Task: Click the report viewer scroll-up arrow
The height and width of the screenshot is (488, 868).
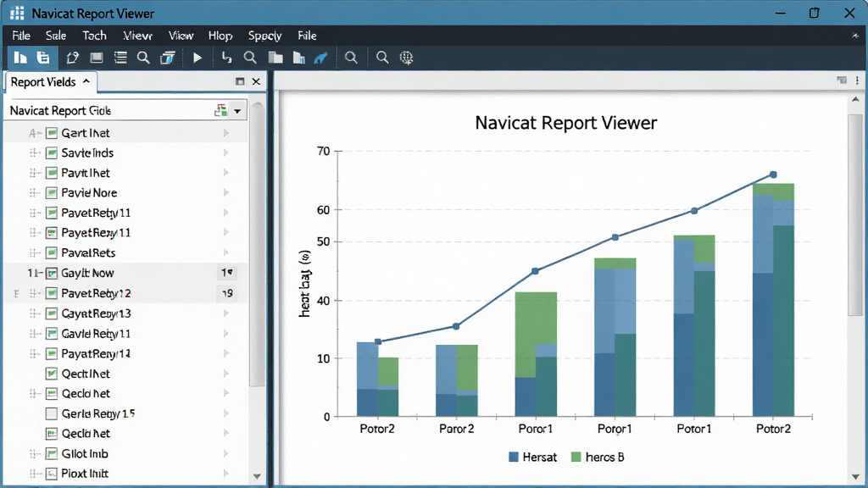Action: 855,100
